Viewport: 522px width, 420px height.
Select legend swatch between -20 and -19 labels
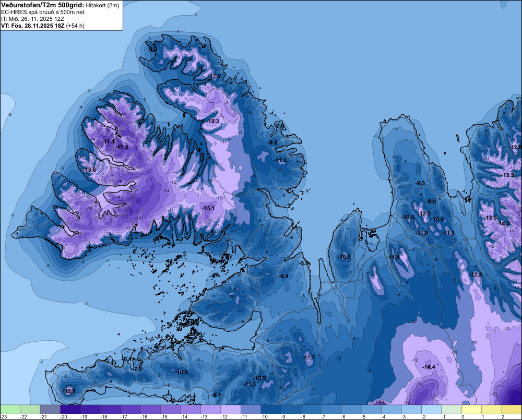(x=70, y=409)
